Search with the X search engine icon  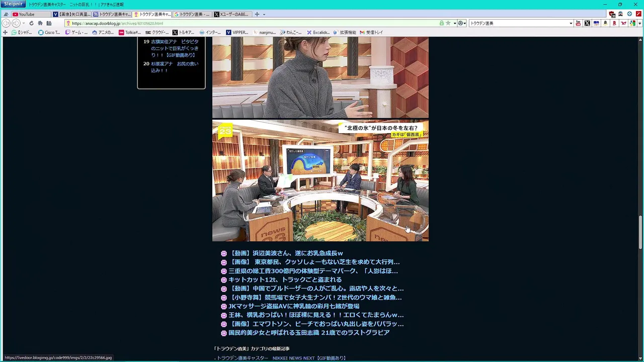tap(587, 23)
